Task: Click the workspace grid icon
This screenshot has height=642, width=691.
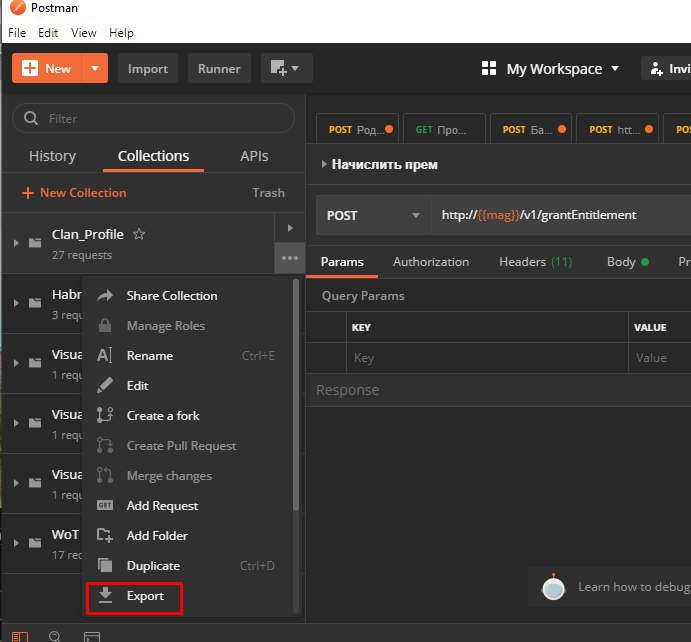Action: pyautogui.click(x=489, y=68)
